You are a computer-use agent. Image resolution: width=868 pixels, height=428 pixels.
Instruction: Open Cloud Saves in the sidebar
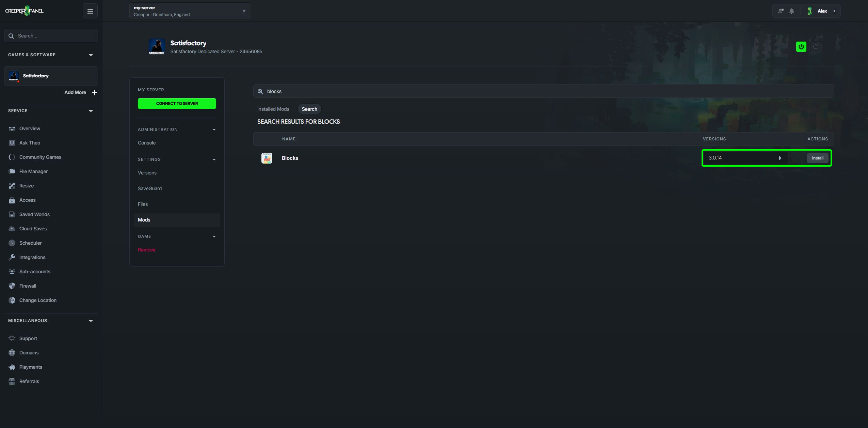pos(33,229)
